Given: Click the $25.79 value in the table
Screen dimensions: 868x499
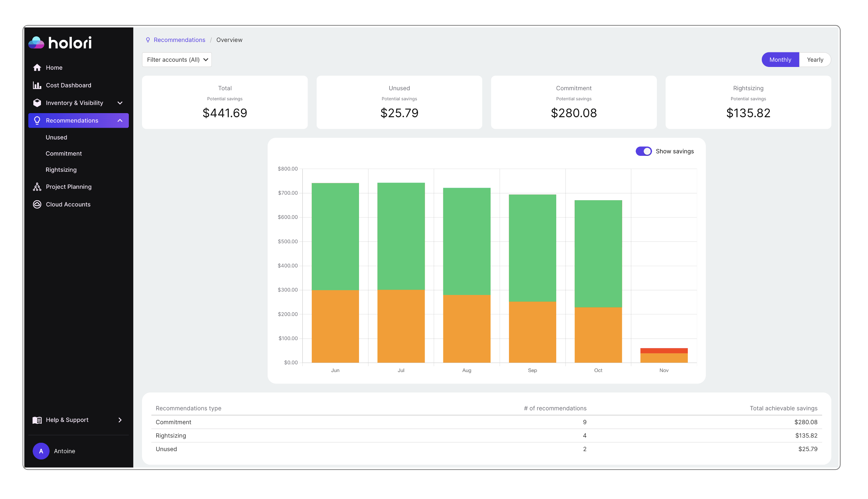Looking at the screenshot, I should (x=808, y=449).
